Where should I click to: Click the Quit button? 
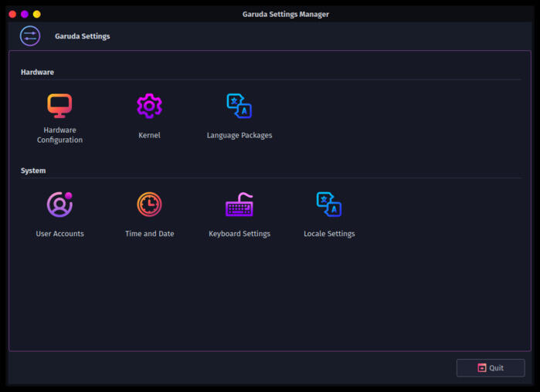click(x=491, y=368)
